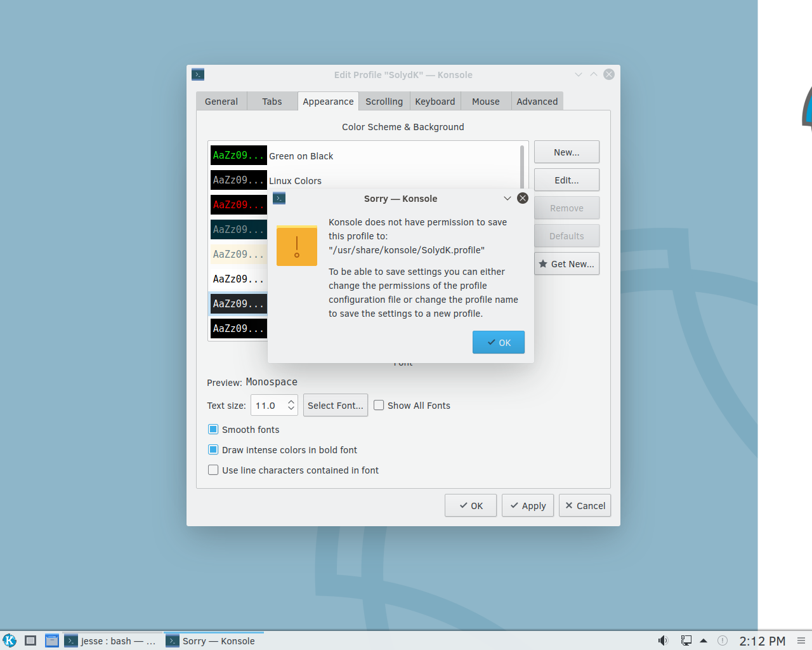This screenshot has width=812, height=650.
Task: Open the Scrolling tab
Action: tap(384, 102)
